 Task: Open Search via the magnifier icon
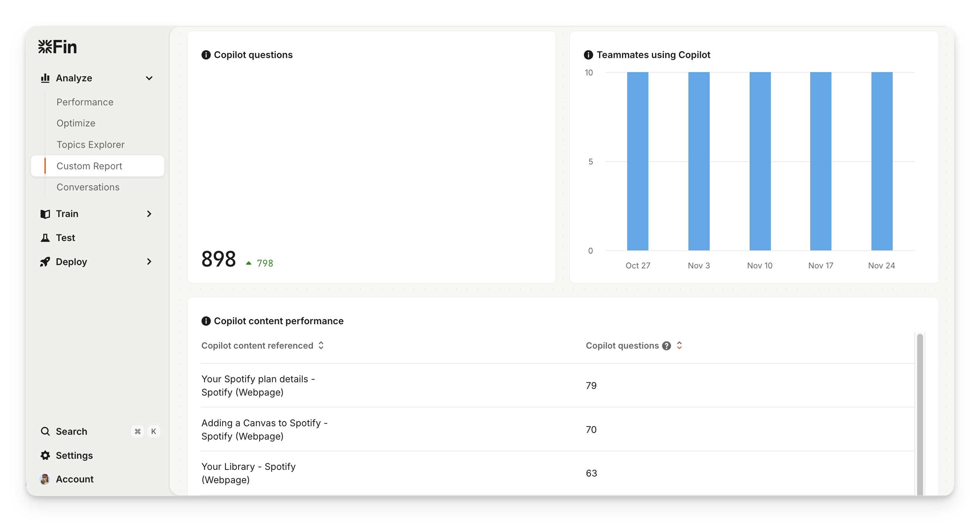click(x=45, y=431)
